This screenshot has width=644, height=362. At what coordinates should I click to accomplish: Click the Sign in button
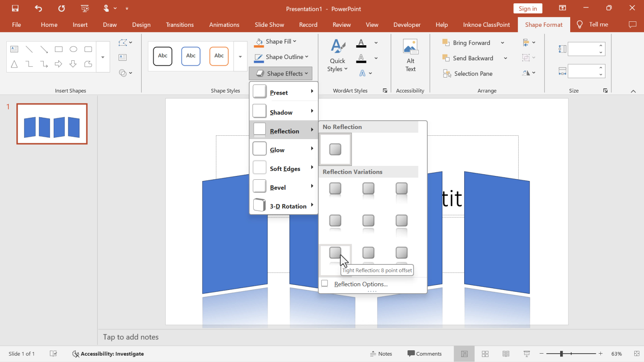527,8
